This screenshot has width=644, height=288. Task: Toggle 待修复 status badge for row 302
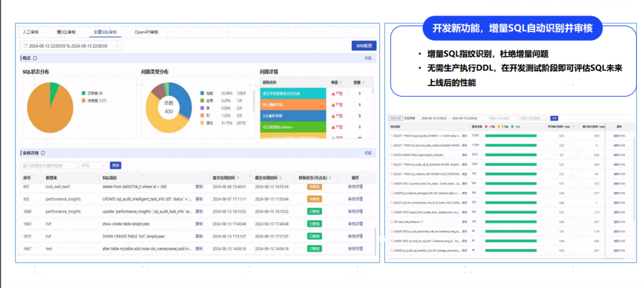tap(314, 199)
